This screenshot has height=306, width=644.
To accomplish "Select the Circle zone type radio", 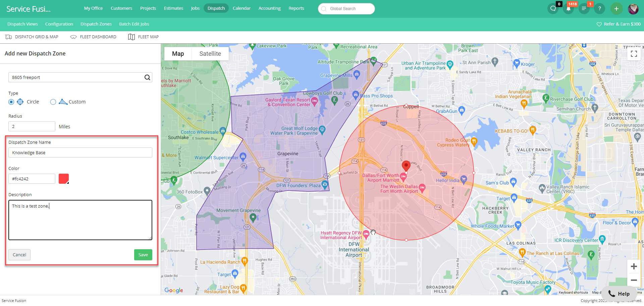I will [x=11, y=102].
